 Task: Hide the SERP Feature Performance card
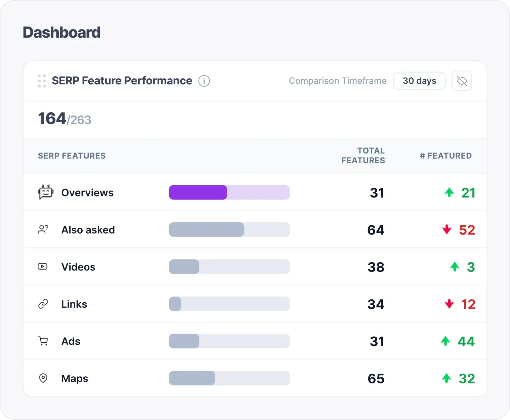[x=462, y=81]
